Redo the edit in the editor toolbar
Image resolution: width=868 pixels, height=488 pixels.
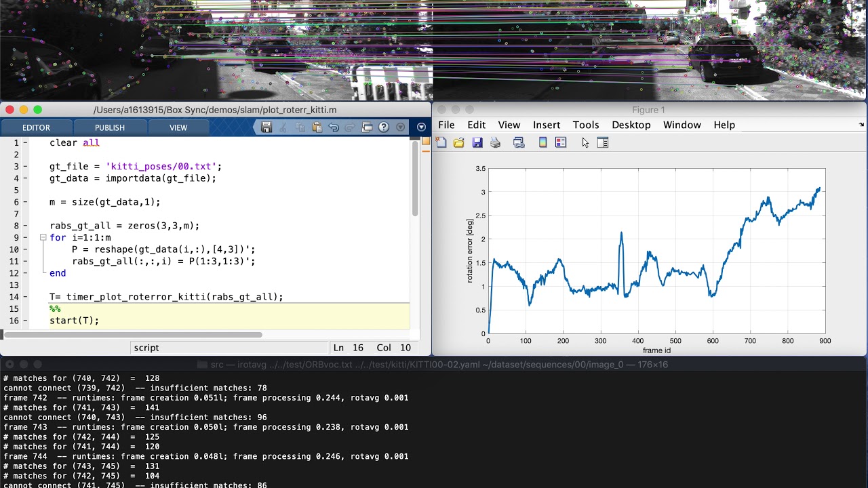(350, 127)
